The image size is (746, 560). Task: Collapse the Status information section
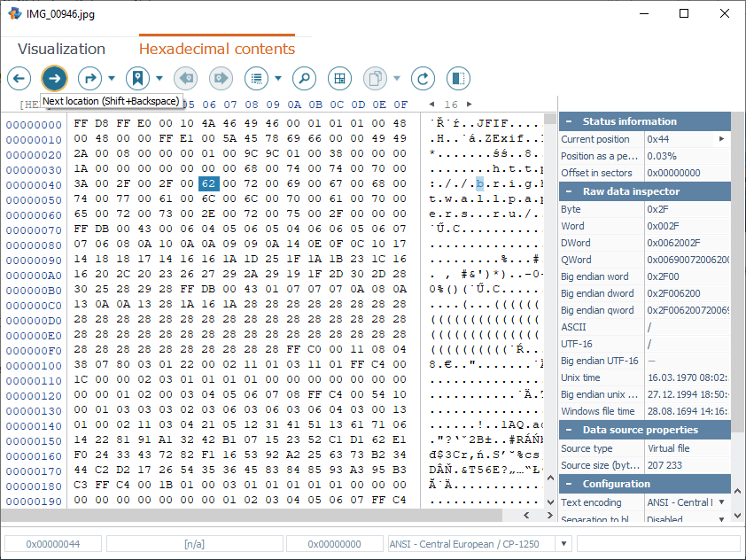570,121
